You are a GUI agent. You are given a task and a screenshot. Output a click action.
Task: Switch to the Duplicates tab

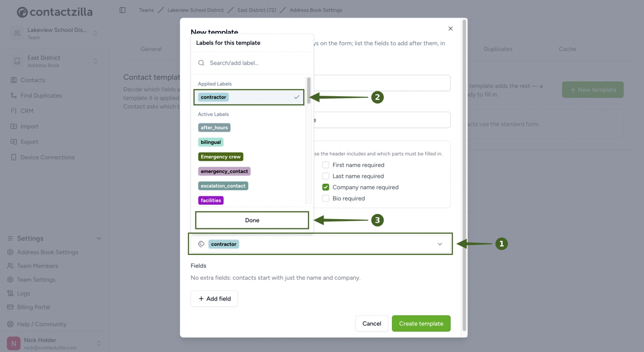(x=498, y=49)
